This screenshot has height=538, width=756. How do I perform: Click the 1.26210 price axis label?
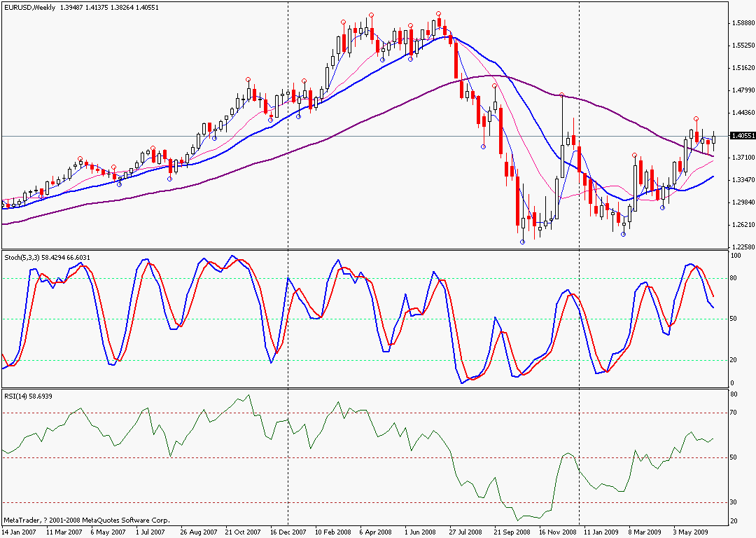pyautogui.click(x=743, y=225)
